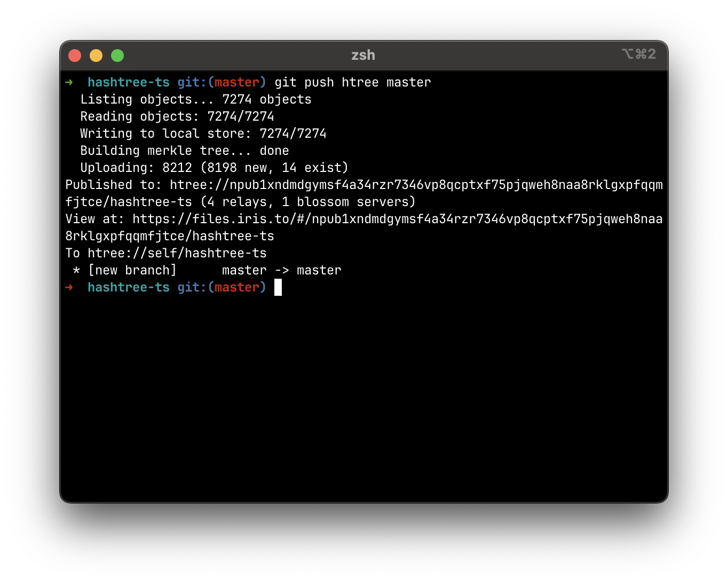Click the htree://self/hashtree-ts remote address
728x582 pixels.
[177, 253]
